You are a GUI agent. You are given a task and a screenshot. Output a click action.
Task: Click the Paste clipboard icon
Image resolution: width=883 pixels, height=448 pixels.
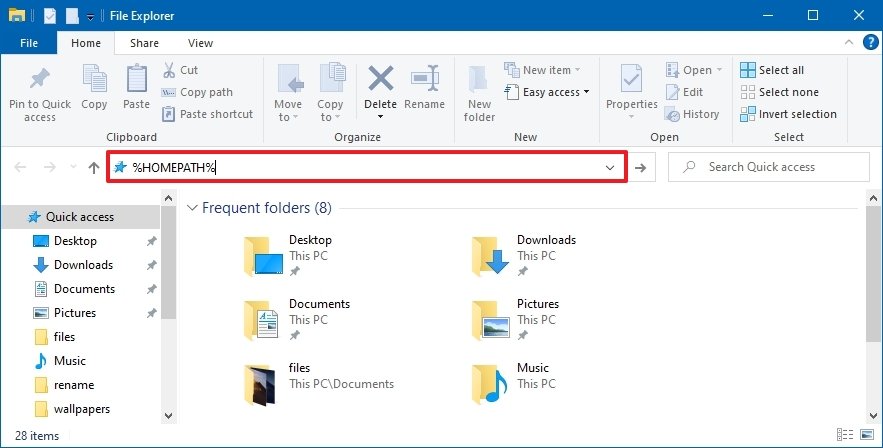[137, 79]
